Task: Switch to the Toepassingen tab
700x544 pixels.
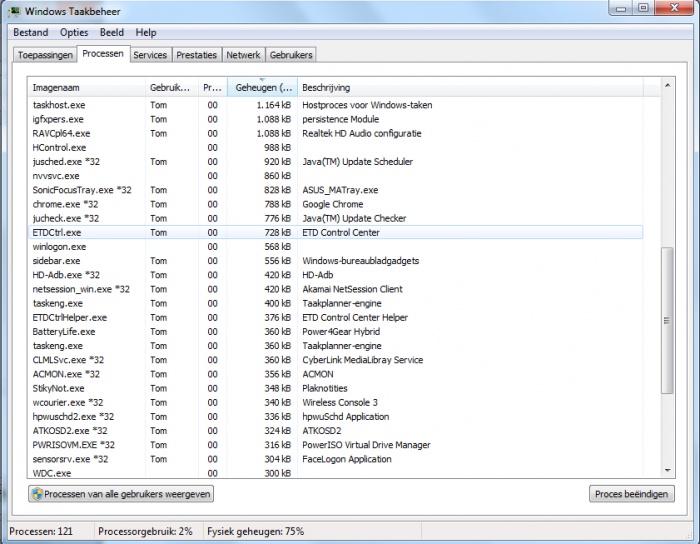Action: pos(45,55)
